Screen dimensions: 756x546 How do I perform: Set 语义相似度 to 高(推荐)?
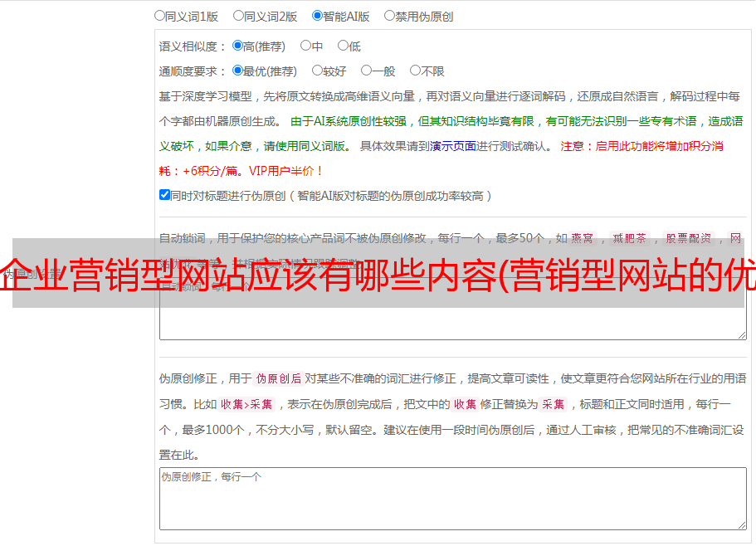237,46
